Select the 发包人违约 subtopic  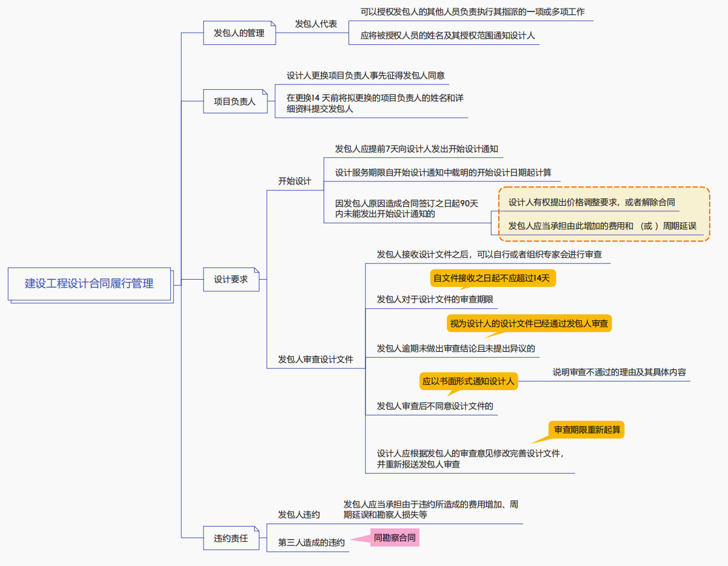point(299,515)
